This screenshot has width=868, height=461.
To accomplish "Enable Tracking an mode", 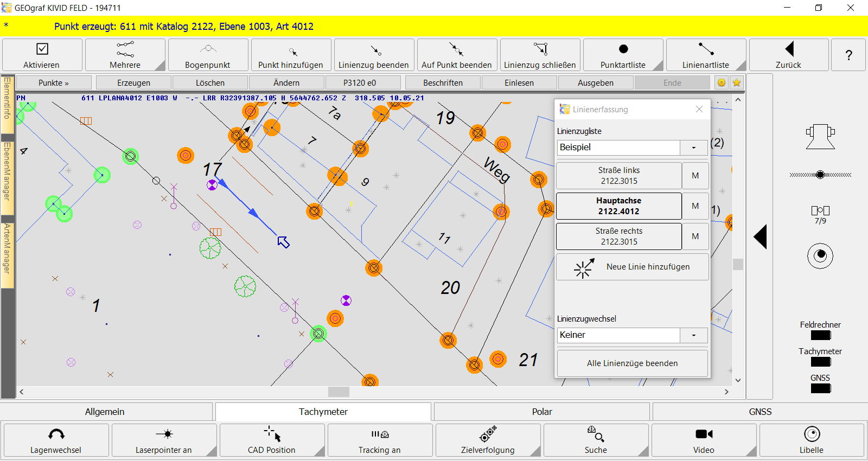I will click(x=380, y=440).
